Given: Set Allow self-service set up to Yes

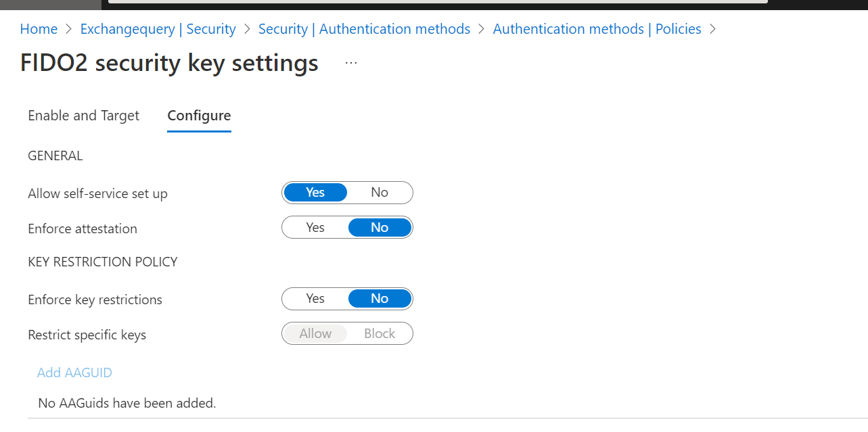Looking at the screenshot, I should (x=315, y=193).
